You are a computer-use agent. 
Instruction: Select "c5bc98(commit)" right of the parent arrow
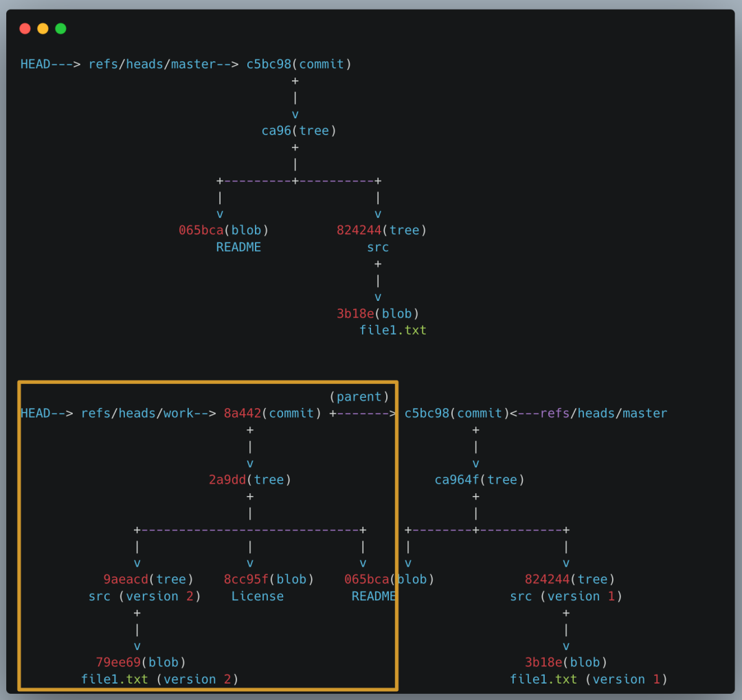(x=457, y=414)
